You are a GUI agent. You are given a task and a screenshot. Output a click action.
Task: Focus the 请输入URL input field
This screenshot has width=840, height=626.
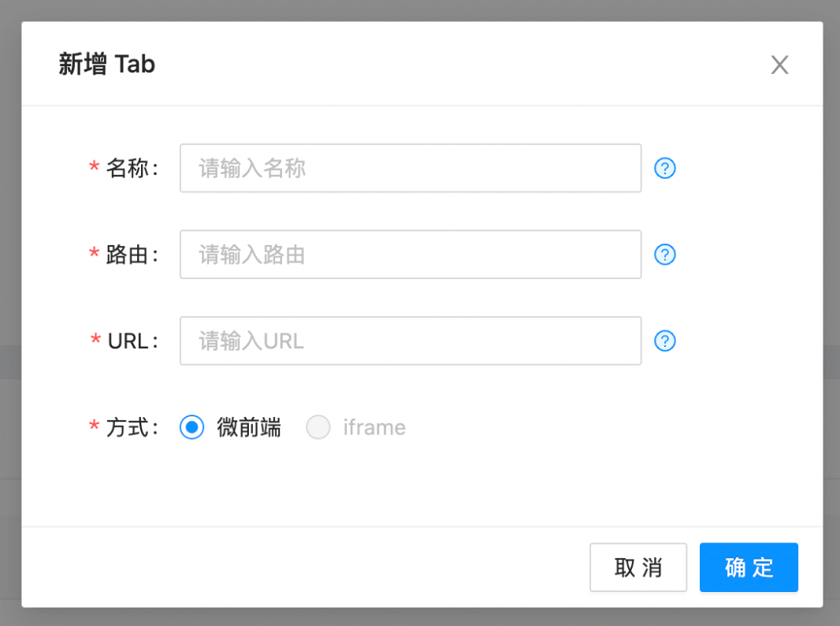coord(410,341)
